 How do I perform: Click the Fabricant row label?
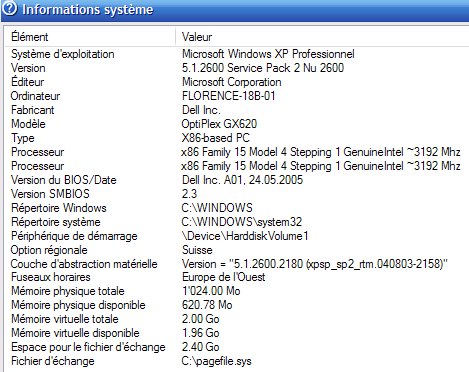point(33,110)
